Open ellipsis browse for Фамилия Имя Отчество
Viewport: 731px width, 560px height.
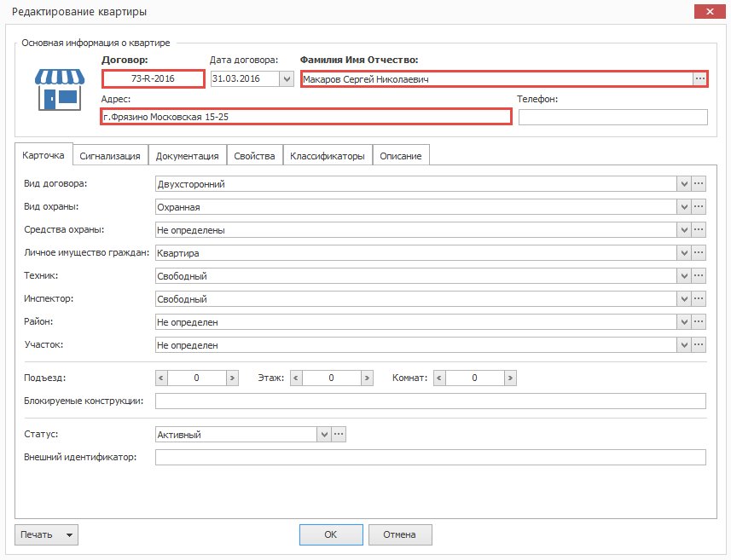coord(699,78)
